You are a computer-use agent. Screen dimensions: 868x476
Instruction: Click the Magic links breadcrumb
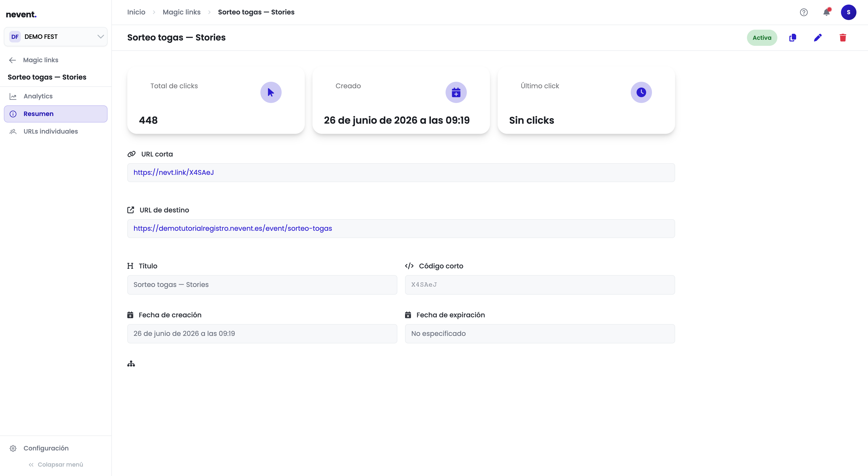pos(182,12)
